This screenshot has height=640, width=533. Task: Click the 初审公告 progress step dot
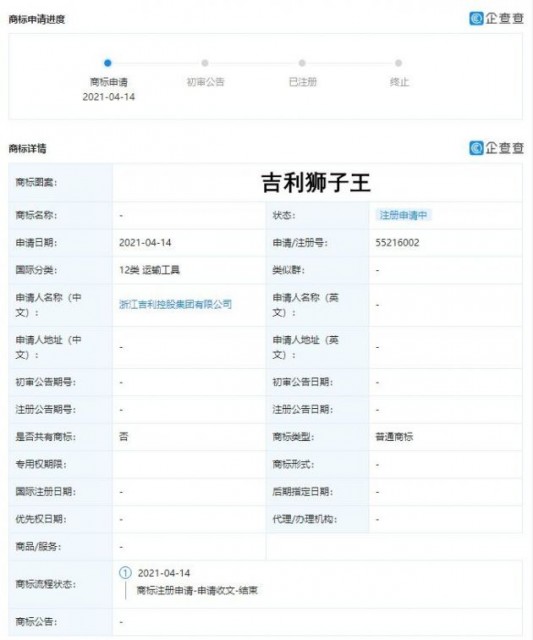click(205, 63)
